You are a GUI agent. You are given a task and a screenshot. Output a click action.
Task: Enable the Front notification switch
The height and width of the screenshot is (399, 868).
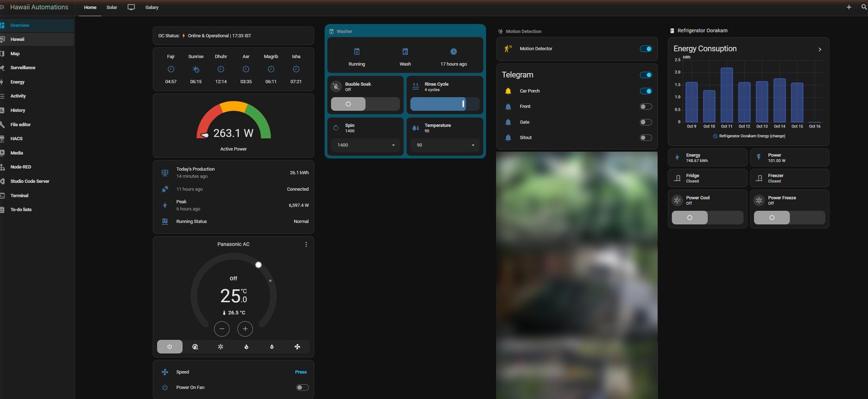pos(646,107)
